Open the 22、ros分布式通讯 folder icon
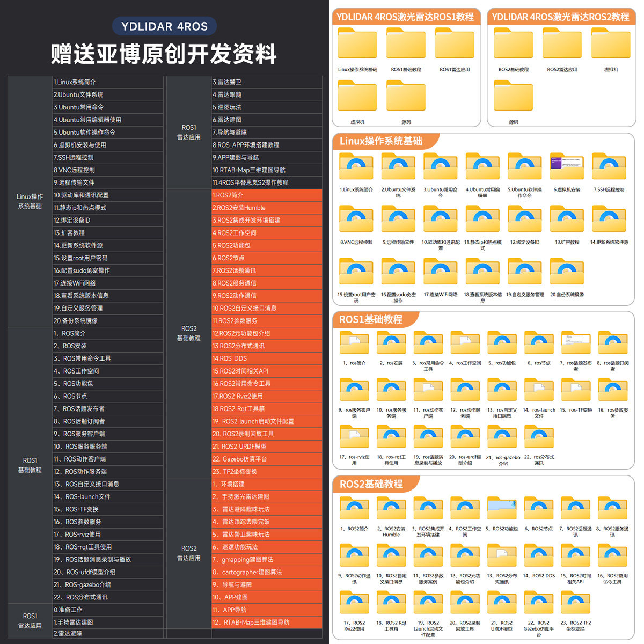The width and height of the screenshot is (644, 644). [x=539, y=437]
